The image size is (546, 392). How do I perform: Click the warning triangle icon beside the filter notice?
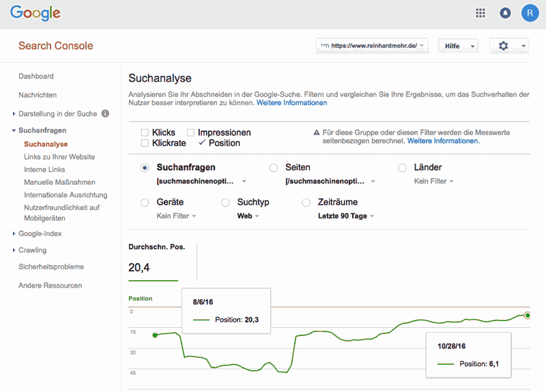(316, 133)
